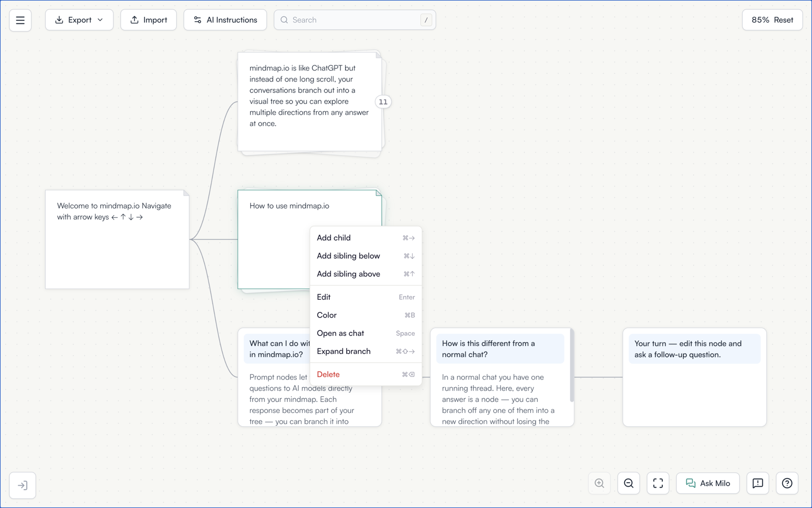Expand the 11 collapsed children badge

383,102
